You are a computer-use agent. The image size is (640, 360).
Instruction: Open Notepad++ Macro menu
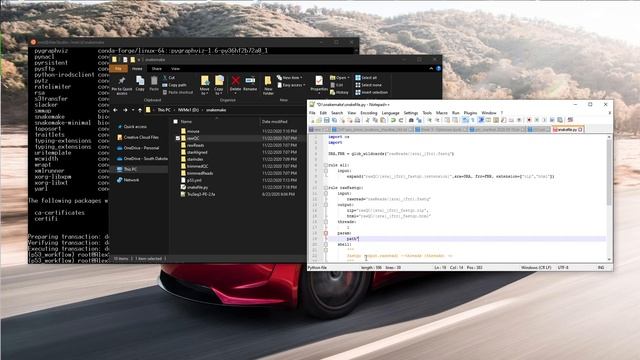point(442,113)
